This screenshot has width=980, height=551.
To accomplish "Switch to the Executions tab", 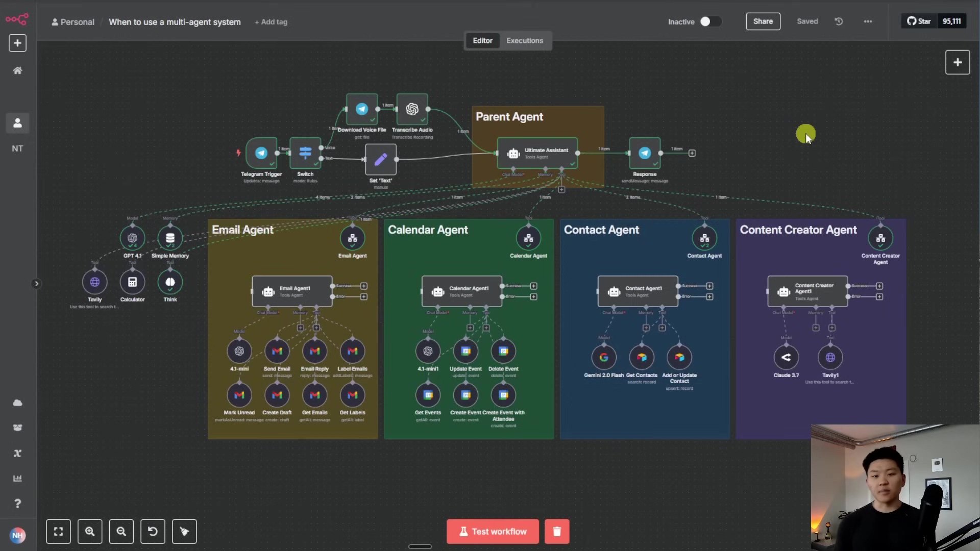I will pyautogui.click(x=524, y=41).
